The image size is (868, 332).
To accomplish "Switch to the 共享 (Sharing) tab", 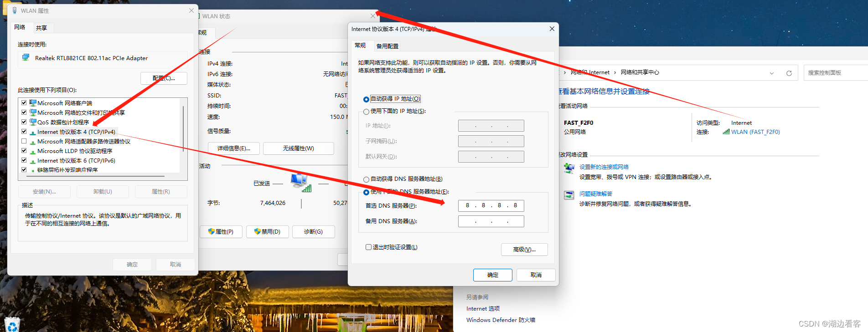I will [x=41, y=28].
